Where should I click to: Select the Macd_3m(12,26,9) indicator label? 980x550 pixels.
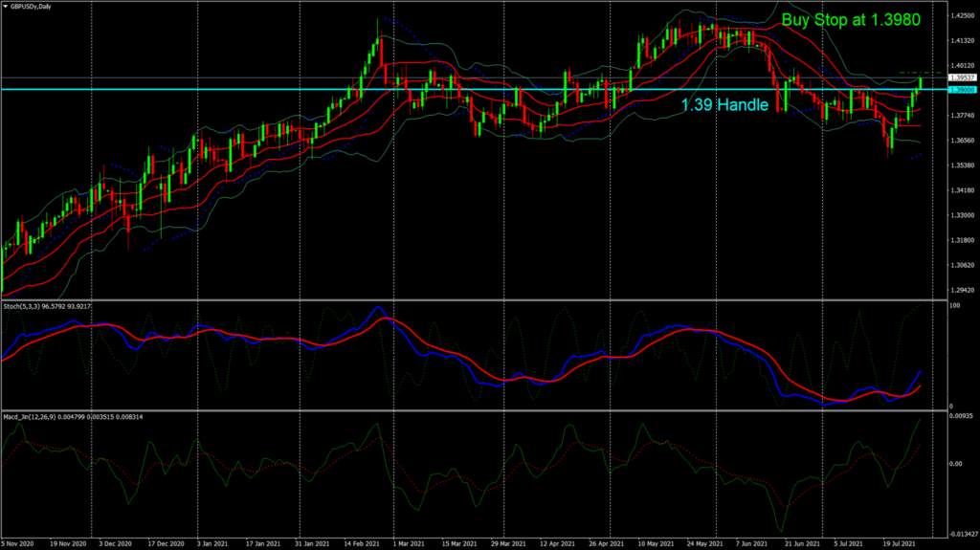click(73, 417)
